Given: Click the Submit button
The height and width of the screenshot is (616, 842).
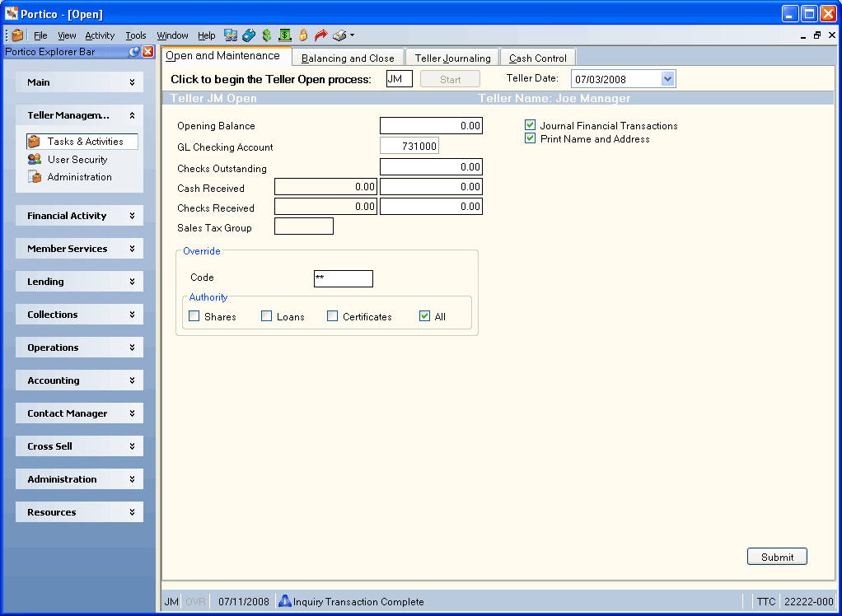Looking at the screenshot, I should [777, 557].
